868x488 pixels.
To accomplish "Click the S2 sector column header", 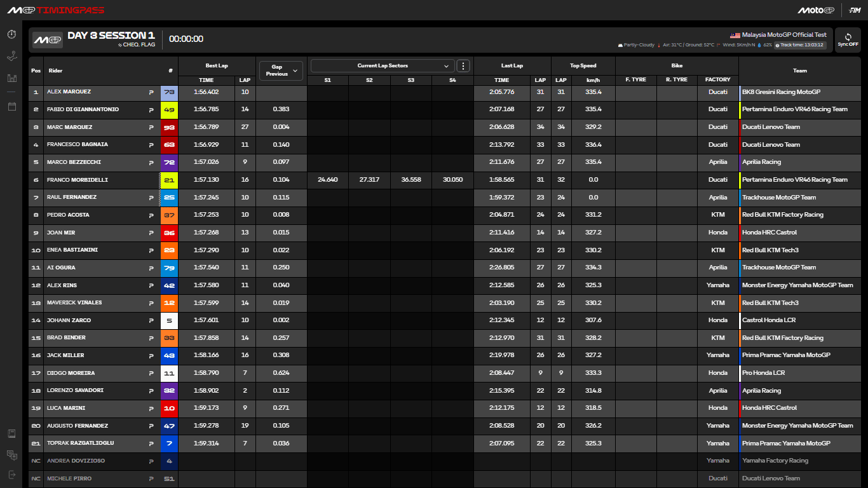I will pyautogui.click(x=369, y=80).
